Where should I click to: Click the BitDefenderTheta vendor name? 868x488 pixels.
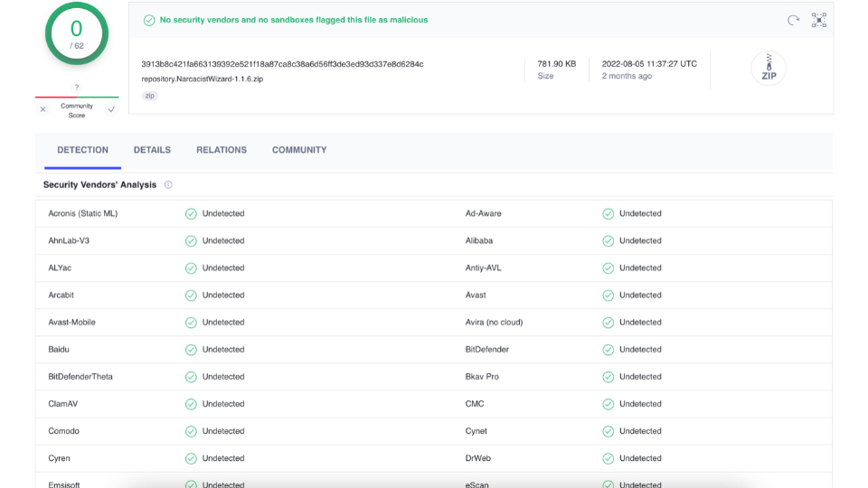click(x=80, y=376)
